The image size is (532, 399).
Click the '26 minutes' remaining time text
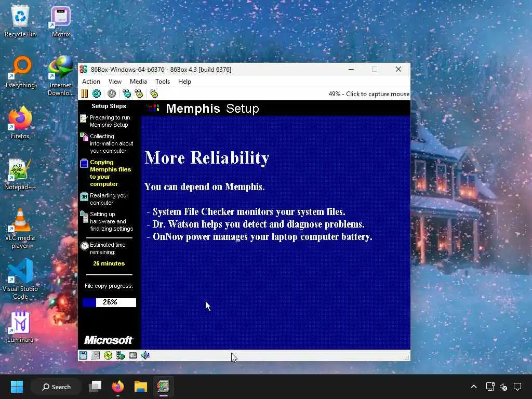109,263
